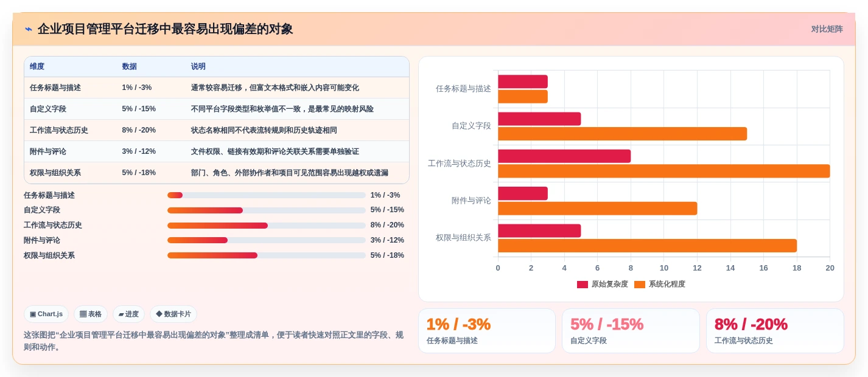This screenshot has width=868, height=377.
Task: Open the 5% / -15% data card
Action: pos(631,331)
